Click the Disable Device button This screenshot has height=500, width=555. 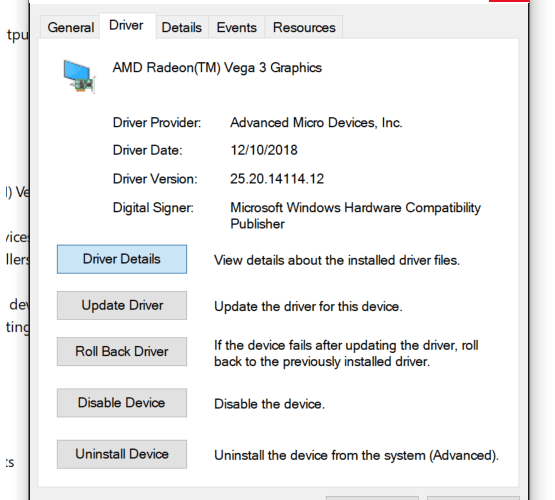pyautogui.click(x=122, y=403)
